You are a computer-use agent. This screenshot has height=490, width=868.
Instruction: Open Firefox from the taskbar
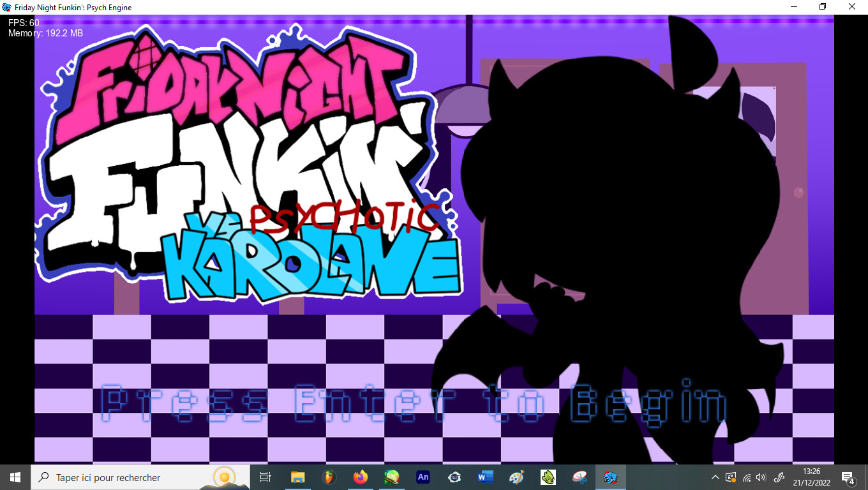361,477
